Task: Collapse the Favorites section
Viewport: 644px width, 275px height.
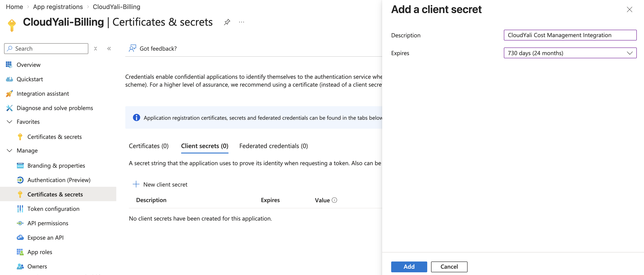Action: [9, 122]
